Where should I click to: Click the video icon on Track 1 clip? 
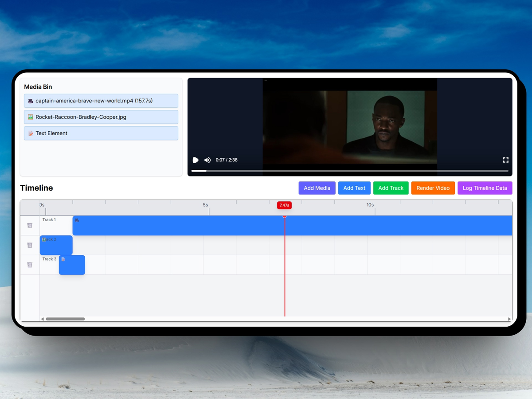(x=77, y=220)
